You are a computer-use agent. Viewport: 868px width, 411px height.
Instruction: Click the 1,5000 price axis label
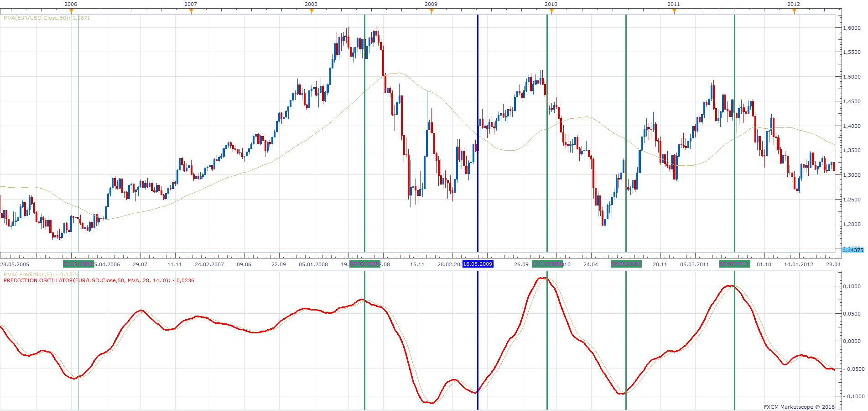[852, 77]
